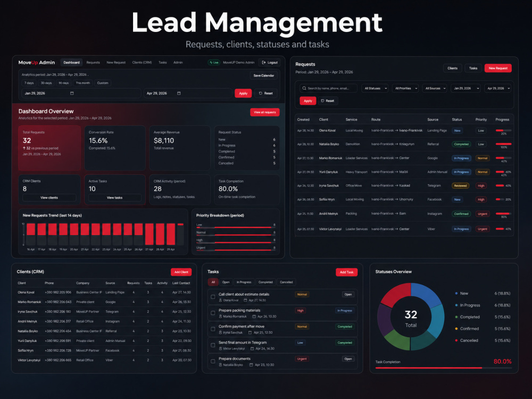Image resolution: width=532 pixels, height=399 pixels.
Task: Click the 29 Apr bar in the New Requests Trend chart
Action: point(171,234)
